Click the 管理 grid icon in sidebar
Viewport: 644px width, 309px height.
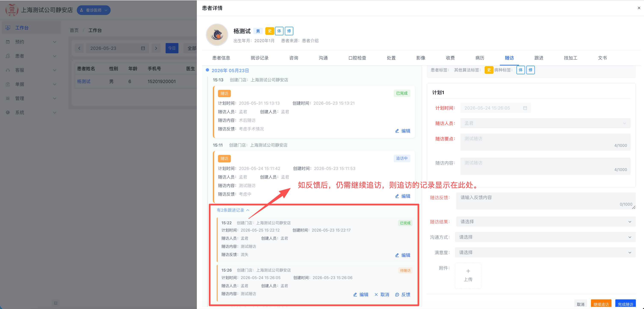click(8, 98)
